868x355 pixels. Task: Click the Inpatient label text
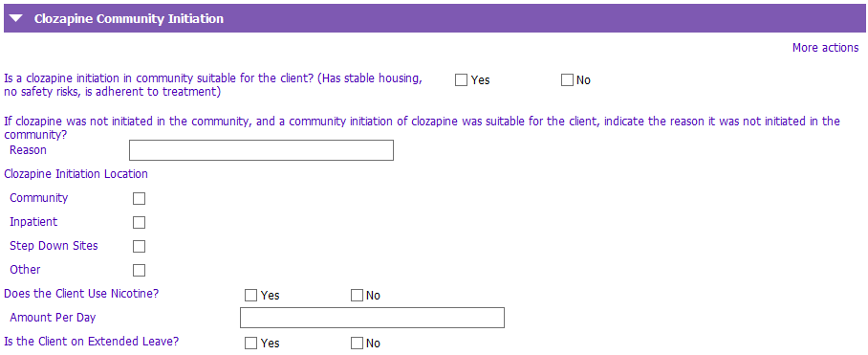point(33,222)
